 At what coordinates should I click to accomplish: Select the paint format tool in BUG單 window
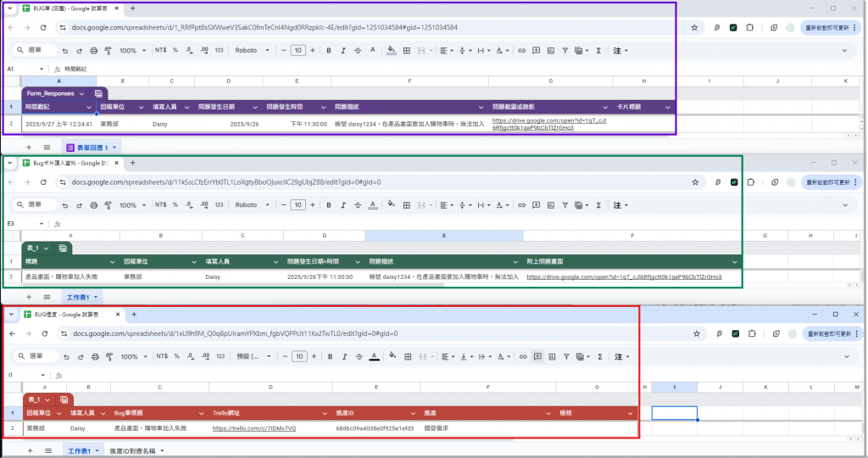click(x=108, y=50)
